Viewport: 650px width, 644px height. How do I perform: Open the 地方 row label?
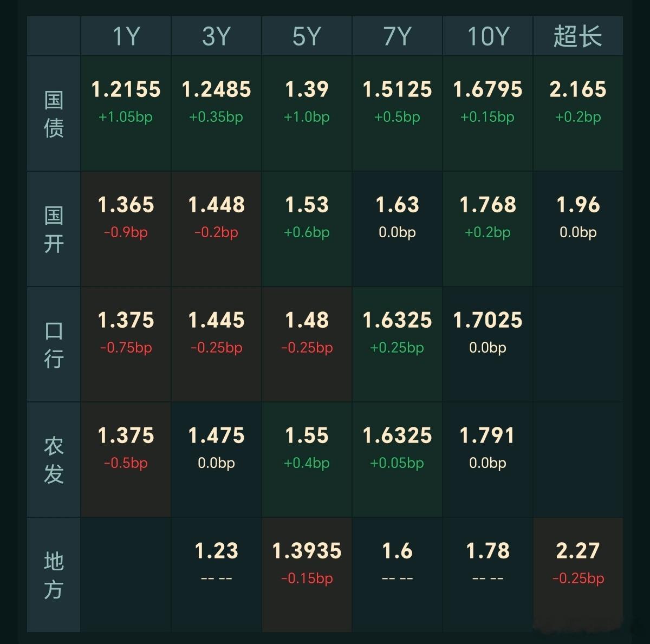click(x=54, y=575)
